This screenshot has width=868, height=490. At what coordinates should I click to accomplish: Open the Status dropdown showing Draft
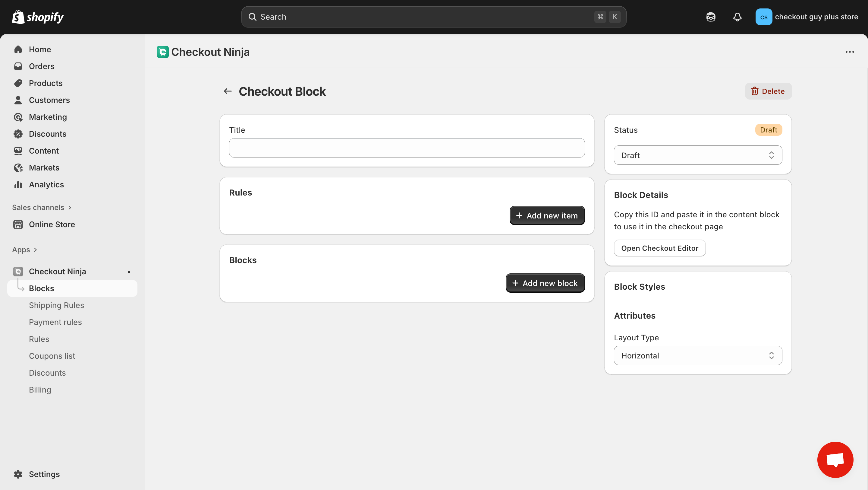pyautogui.click(x=697, y=155)
